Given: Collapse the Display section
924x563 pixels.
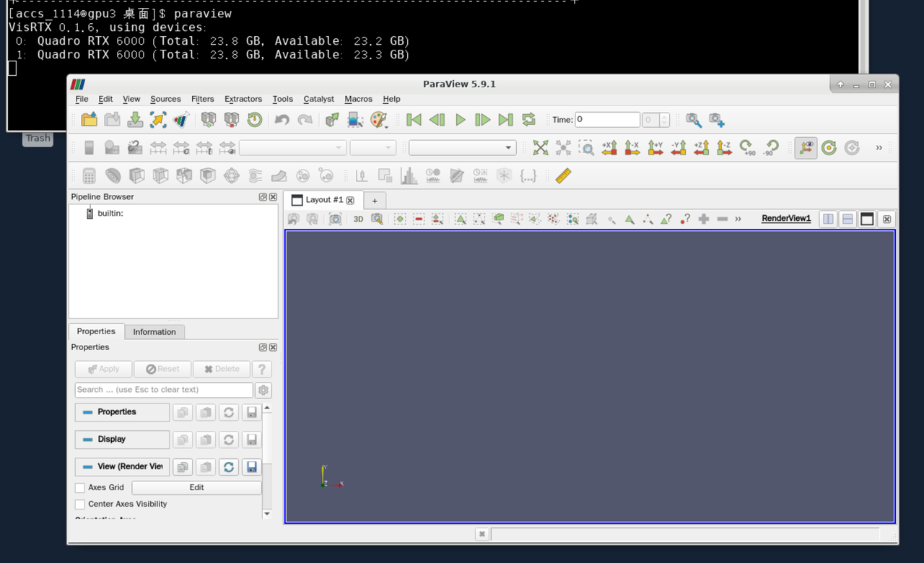Looking at the screenshot, I should pyautogui.click(x=122, y=440).
